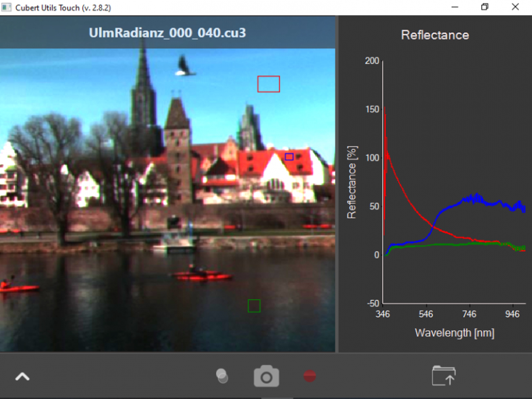The image size is (532, 399).
Task: Close the Cubert Utils Touch window
Action: click(515, 7)
